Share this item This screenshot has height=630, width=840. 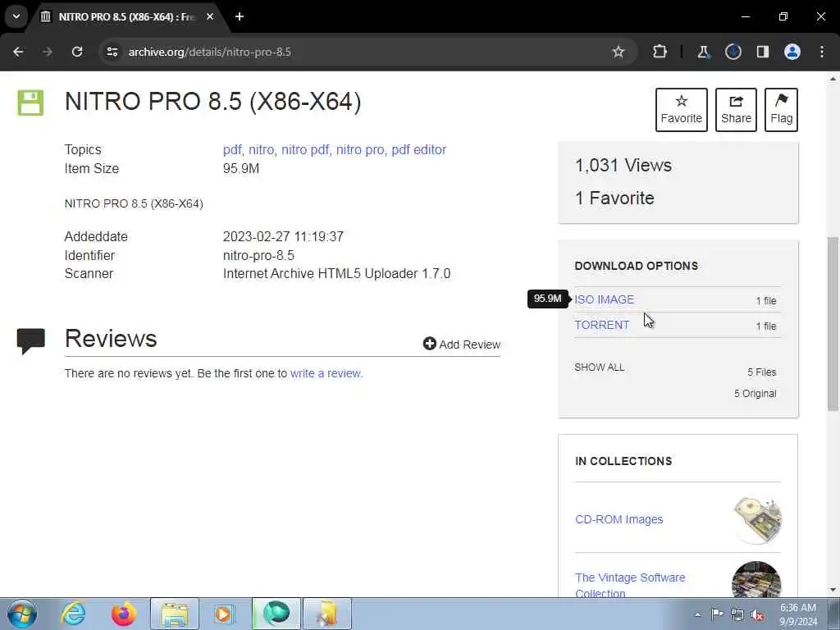tap(736, 110)
